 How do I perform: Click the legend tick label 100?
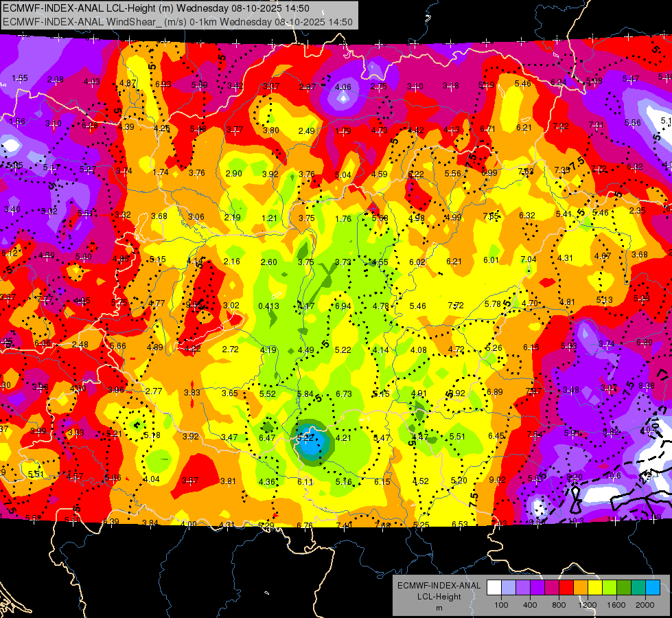point(501,605)
